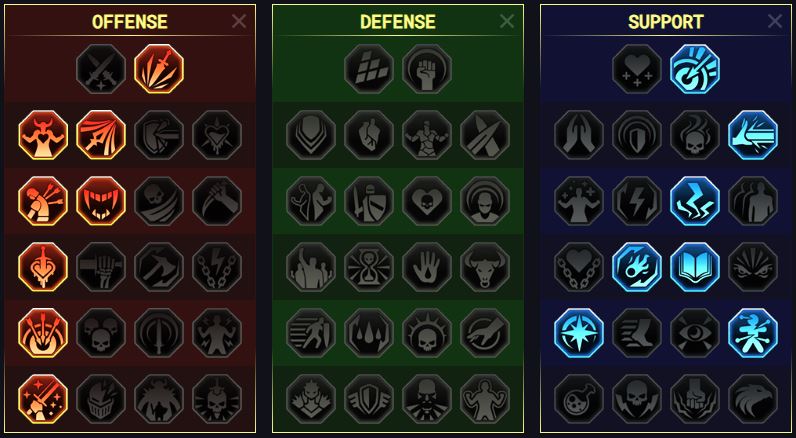
Task: Choose the praying hands support mastery
Action: coord(579,135)
